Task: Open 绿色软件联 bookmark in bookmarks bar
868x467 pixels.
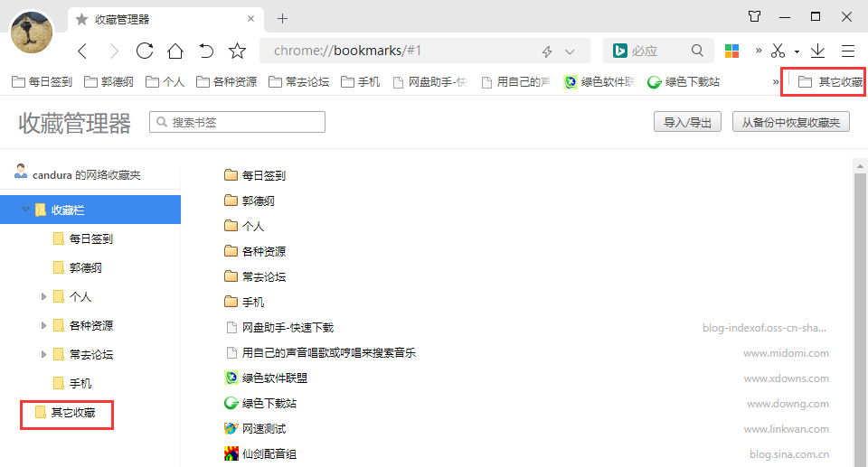Action: coord(599,82)
